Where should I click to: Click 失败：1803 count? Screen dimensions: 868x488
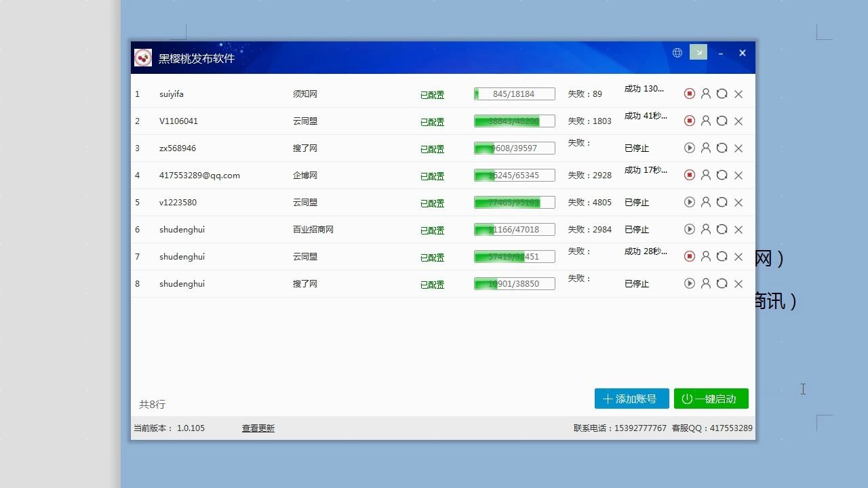[590, 121]
